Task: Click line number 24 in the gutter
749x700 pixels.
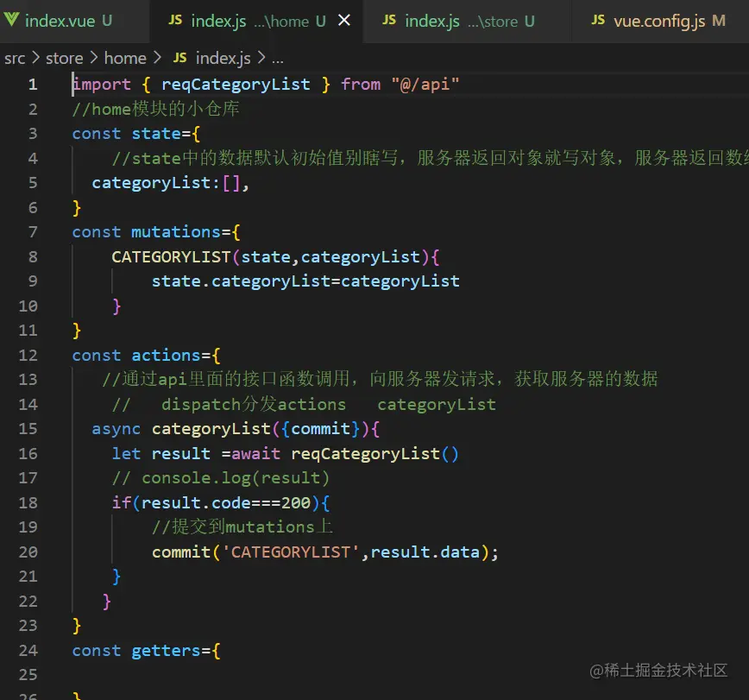Action: (28, 650)
